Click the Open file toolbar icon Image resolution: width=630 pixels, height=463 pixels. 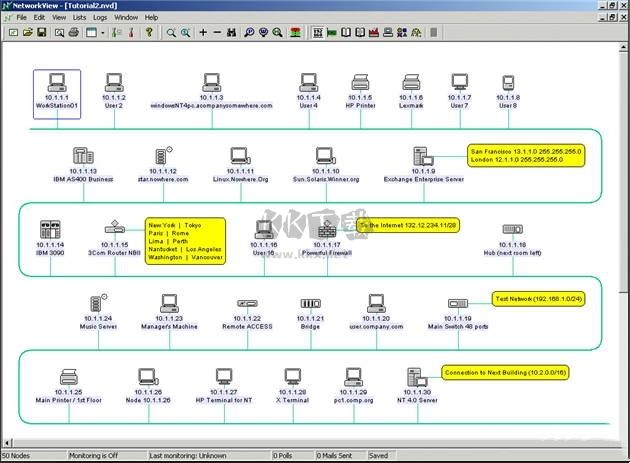pos(27,33)
